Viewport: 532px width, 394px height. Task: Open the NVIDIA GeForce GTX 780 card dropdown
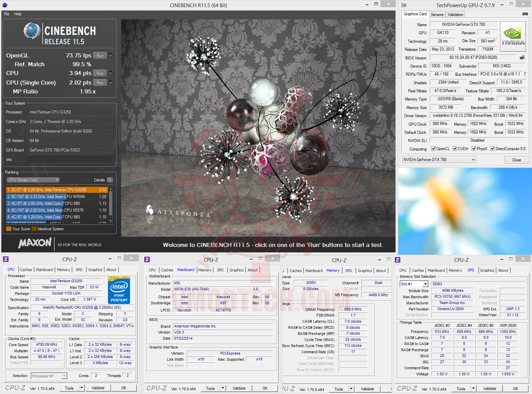click(x=439, y=160)
